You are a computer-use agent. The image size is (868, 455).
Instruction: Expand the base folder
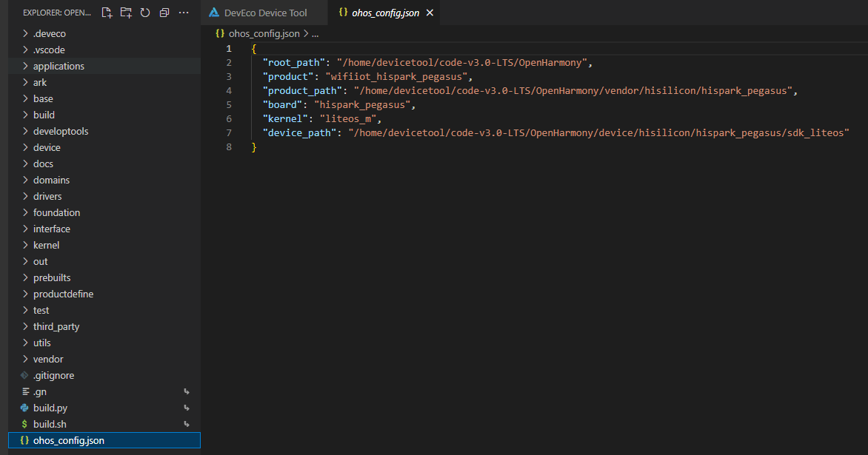(x=104, y=99)
